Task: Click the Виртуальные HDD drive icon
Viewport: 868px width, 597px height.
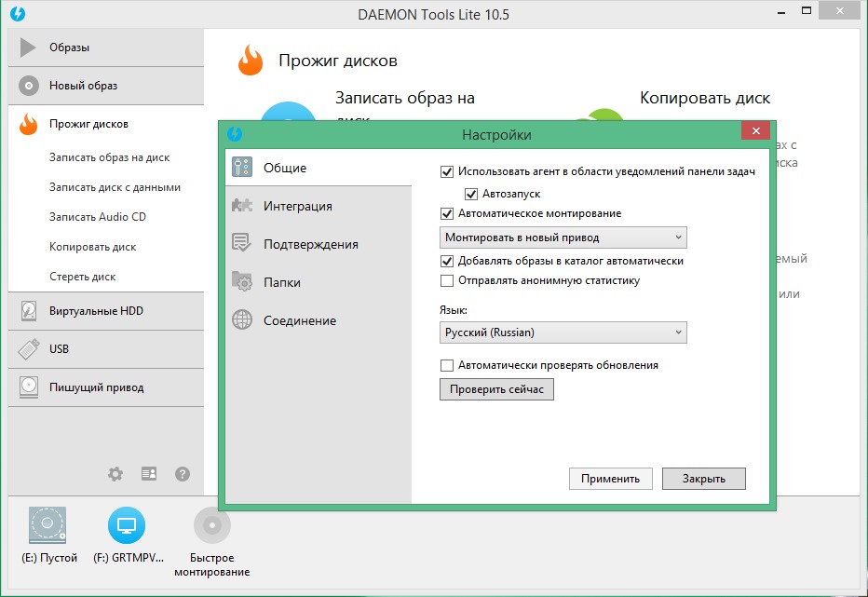Action: click(x=29, y=311)
